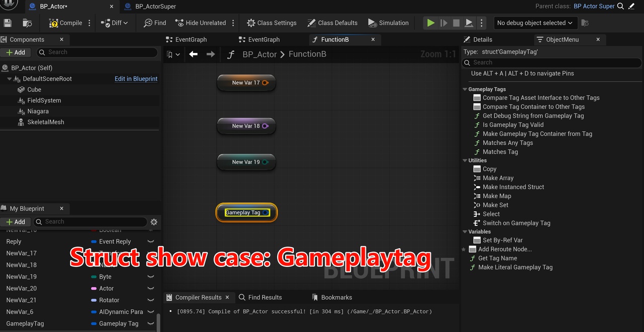Click the back navigation arrow
This screenshot has width=644, height=332.
pos(194,54)
